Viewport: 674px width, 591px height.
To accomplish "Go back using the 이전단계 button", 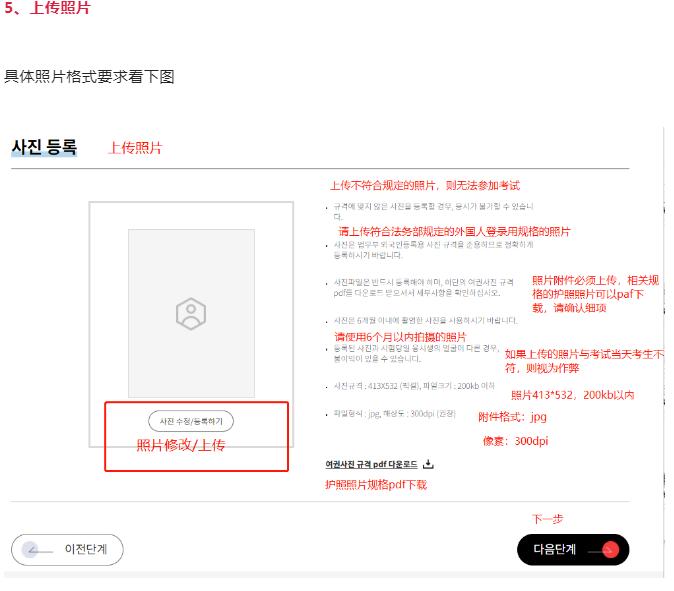I will point(67,550).
